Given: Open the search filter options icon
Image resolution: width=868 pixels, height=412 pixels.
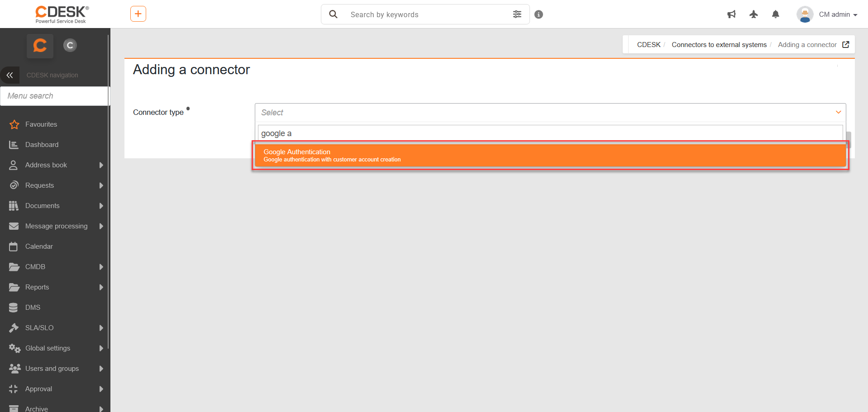Looking at the screenshot, I should [517, 14].
